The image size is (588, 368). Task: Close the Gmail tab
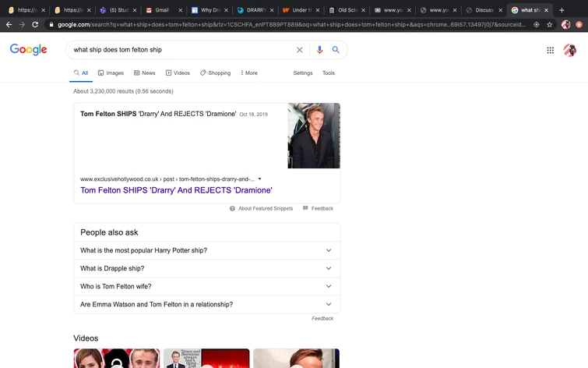click(x=181, y=10)
